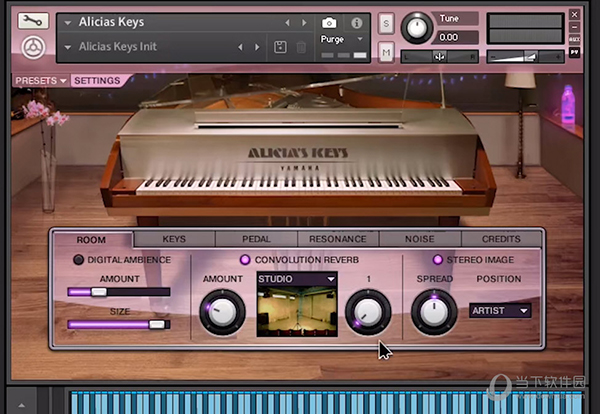
Task: Click the Digital Ambience AMOUNT slider
Action: click(x=119, y=292)
